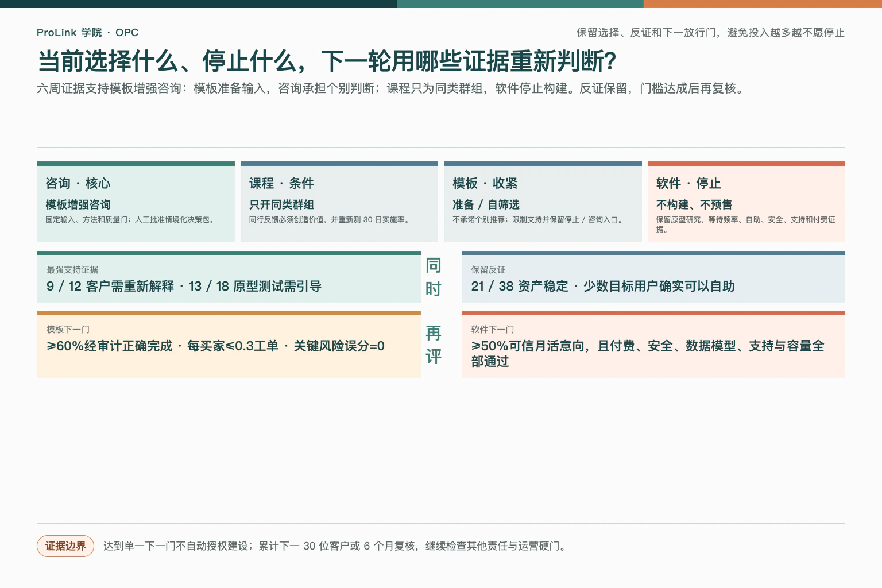The image size is (882, 588).
Task: Click the 软件下一门 label
Action: [x=493, y=329]
